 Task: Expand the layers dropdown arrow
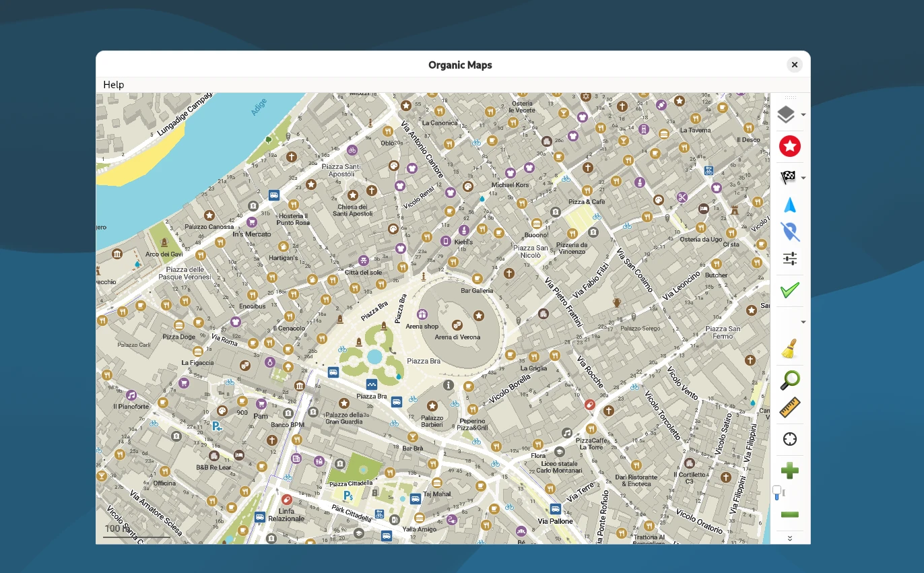click(x=803, y=115)
